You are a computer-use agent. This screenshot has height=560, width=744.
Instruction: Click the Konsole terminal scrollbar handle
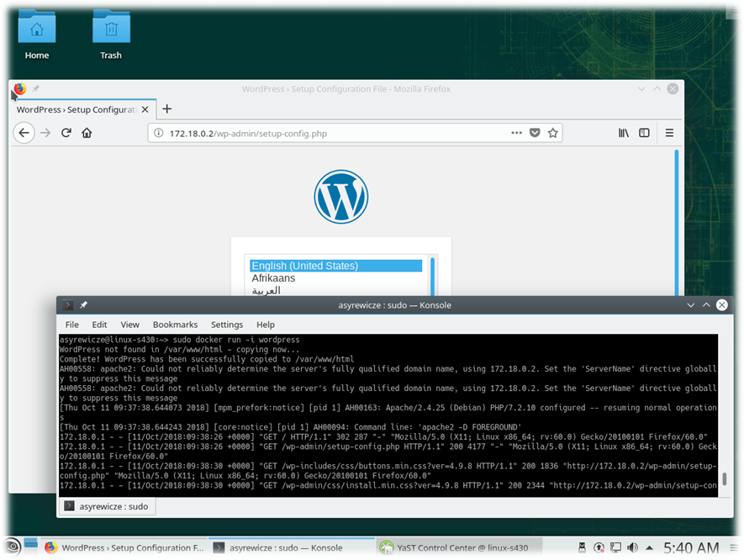(724, 478)
